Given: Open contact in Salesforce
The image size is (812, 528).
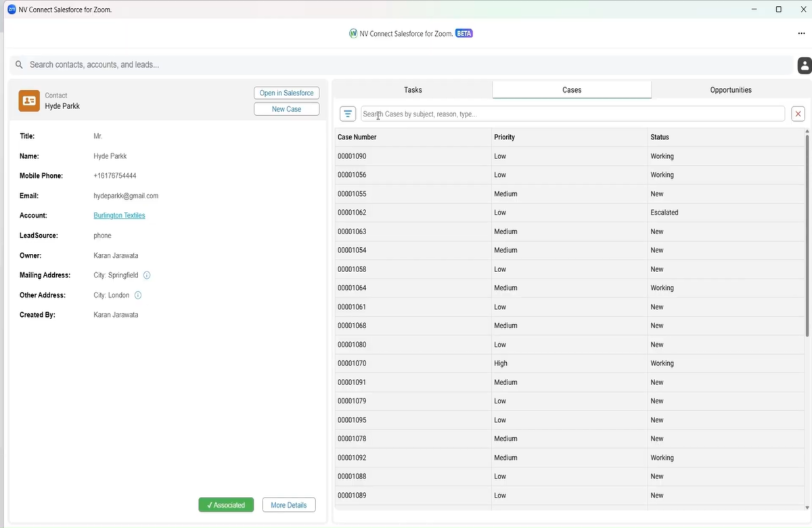Looking at the screenshot, I should coord(286,93).
